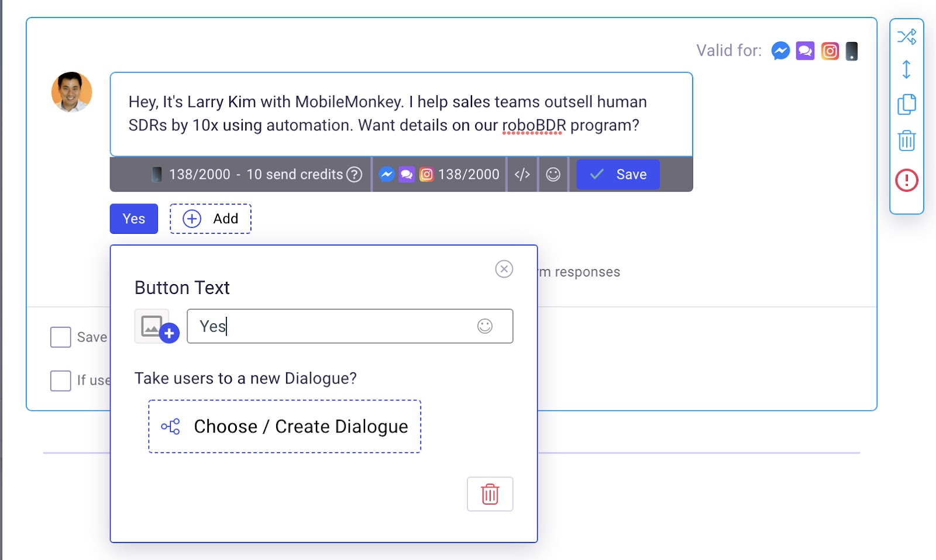Click the Messenger icon next to Valid for
Viewport: 936px width, 560px height.
pos(780,51)
